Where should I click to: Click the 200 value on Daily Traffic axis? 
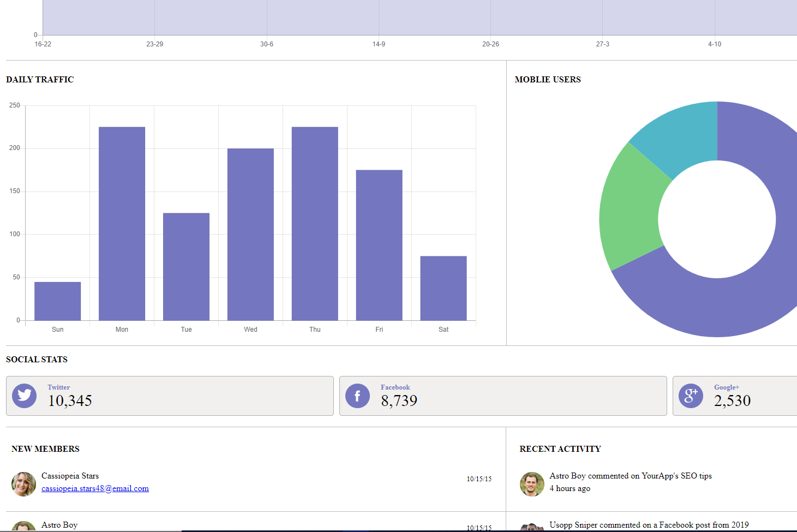(15, 148)
